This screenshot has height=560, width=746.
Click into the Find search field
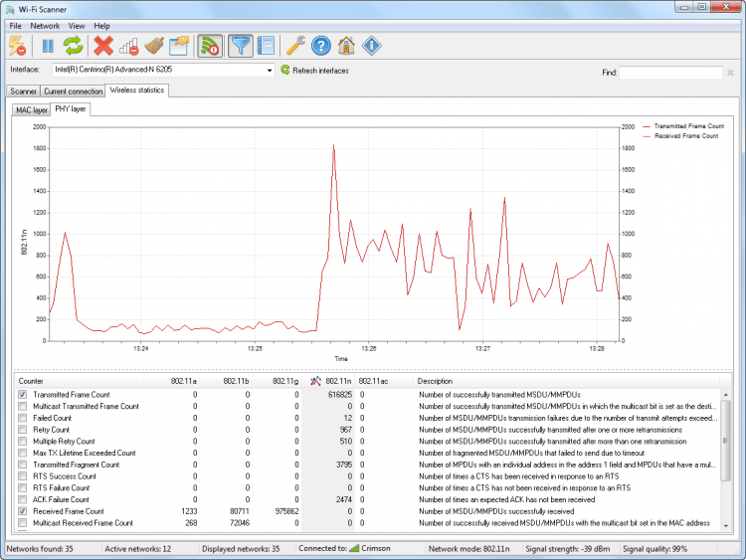pos(670,73)
